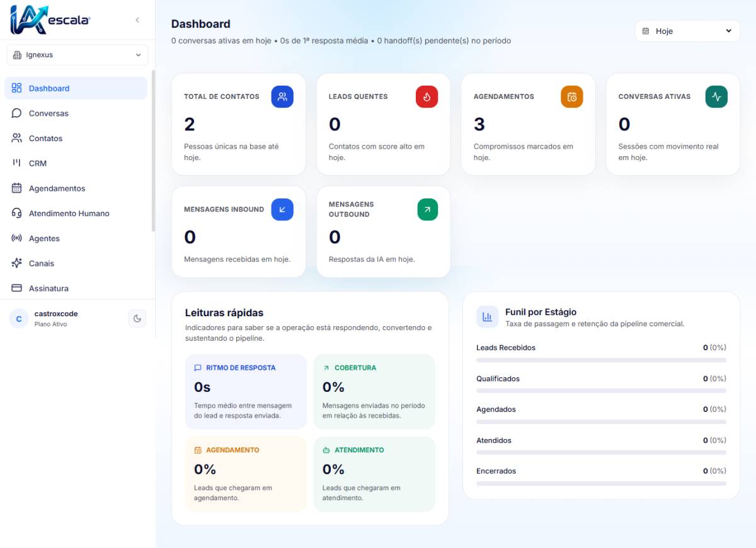Viewport: 756px width, 548px height.
Task: Click the blue Total de Contatos icon
Action: tap(282, 97)
